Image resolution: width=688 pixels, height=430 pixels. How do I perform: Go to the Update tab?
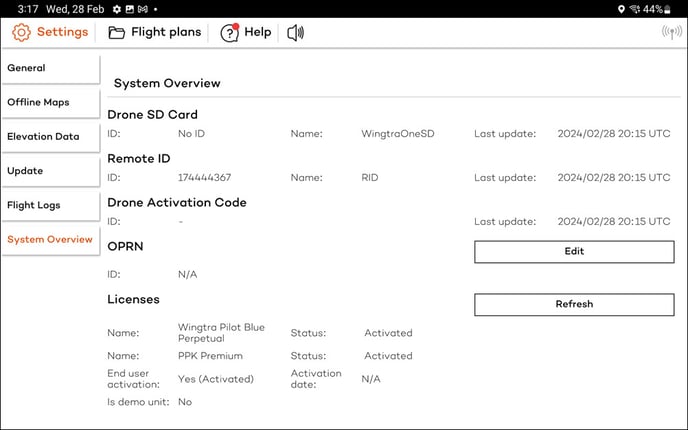(51, 171)
